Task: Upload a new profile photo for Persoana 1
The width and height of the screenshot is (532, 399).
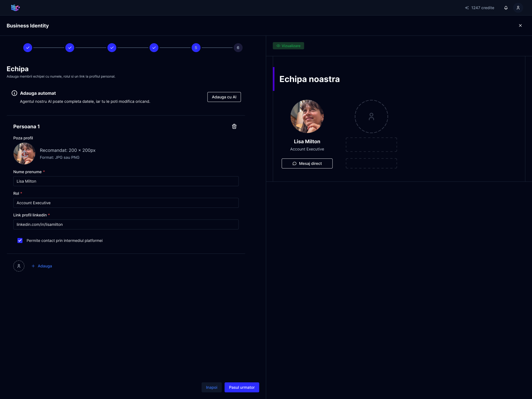Action: tap(24, 154)
